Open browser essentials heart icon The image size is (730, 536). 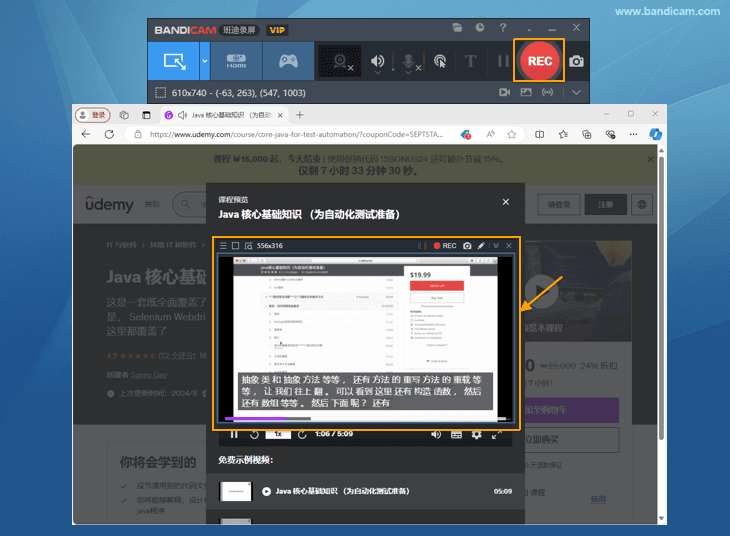pyautogui.click(x=610, y=134)
